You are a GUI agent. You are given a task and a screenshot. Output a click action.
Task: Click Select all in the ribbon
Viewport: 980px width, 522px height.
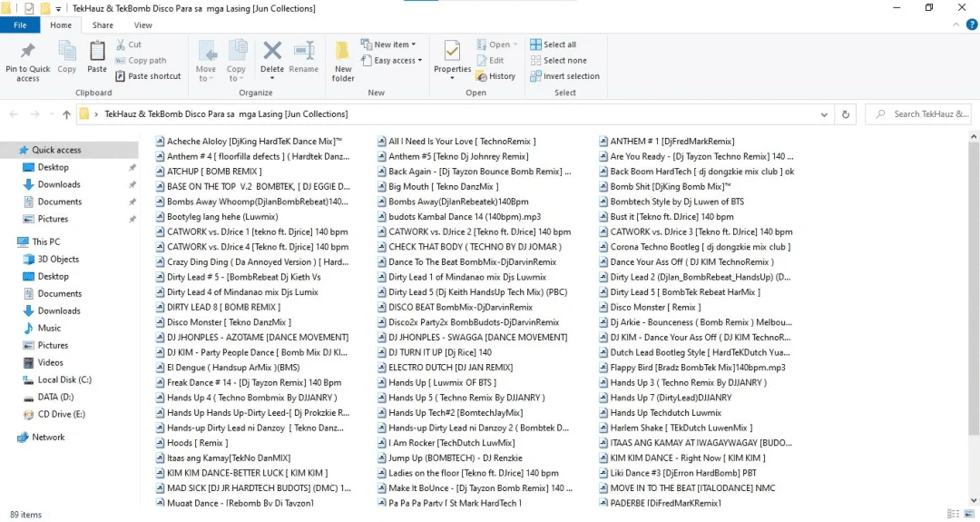pyautogui.click(x=554, y=44)
